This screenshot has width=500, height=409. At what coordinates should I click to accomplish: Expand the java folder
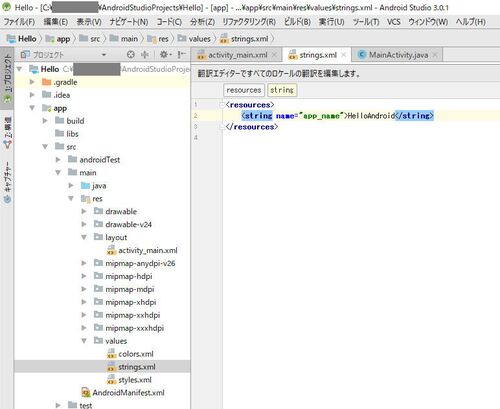click(x=71, y=185)
